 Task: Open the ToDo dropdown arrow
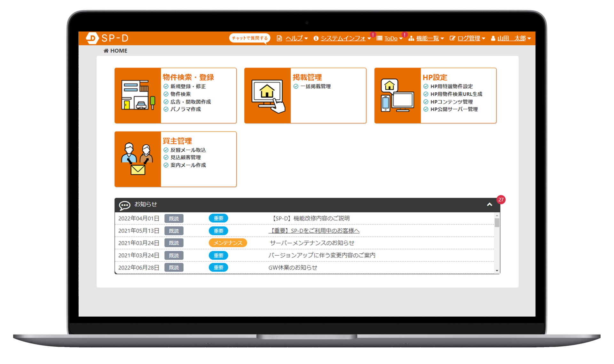[x=401, y=39]
